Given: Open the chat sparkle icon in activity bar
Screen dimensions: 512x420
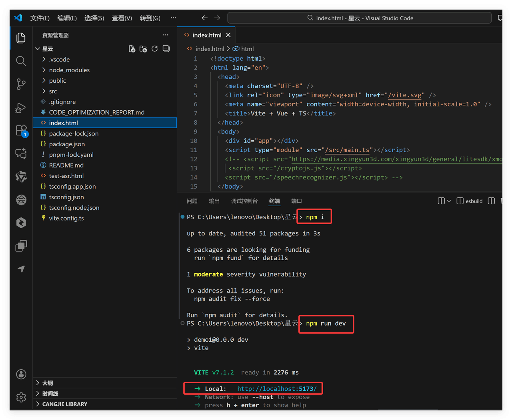Looking at the screenshot, I should [x=21, y=153].
